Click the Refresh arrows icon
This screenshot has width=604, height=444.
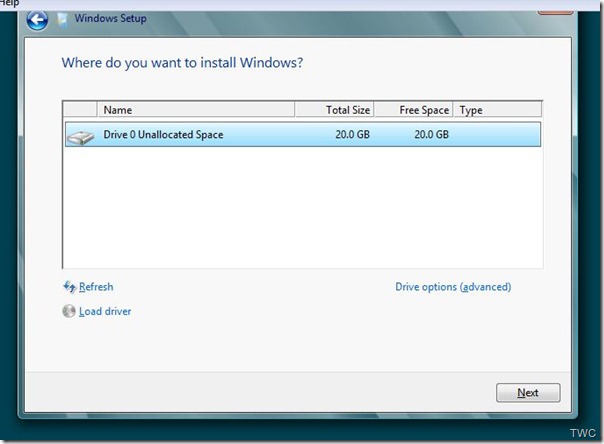point(69,287)
